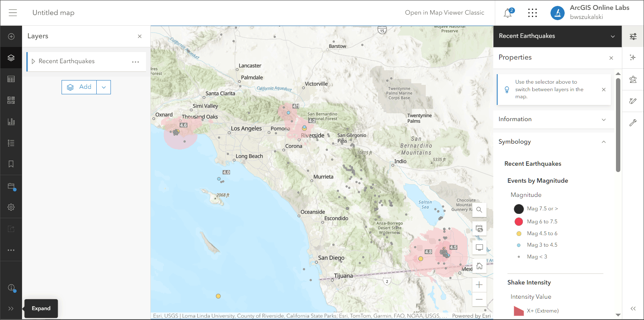Click the Powered by Esri link

(472, 316)
